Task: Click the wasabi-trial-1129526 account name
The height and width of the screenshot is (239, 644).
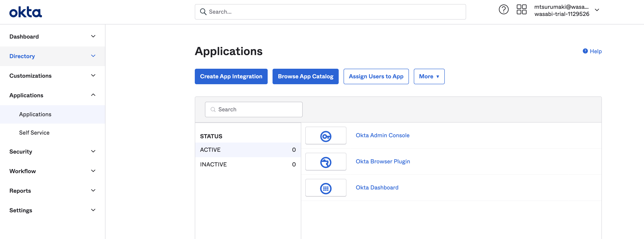Action: pos(562,14)
